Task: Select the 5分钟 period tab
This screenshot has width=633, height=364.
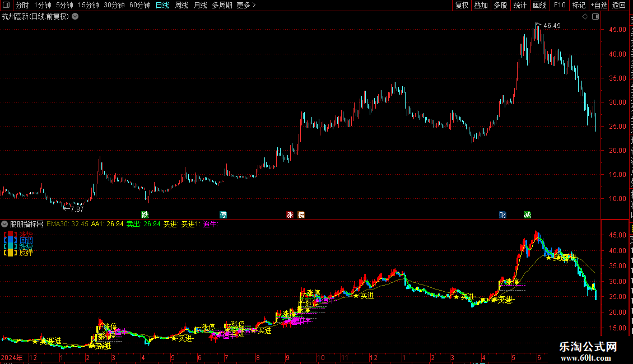Action: (x=64, y=5)
